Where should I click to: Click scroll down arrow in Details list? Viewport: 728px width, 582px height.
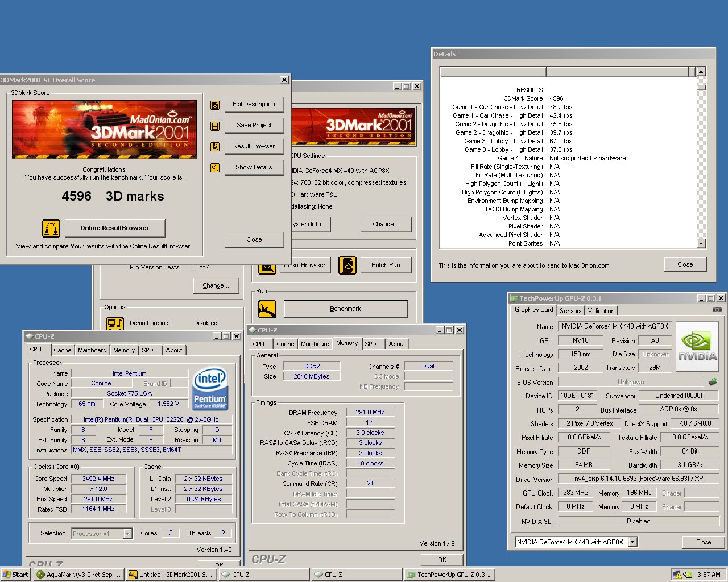[701, 244]
